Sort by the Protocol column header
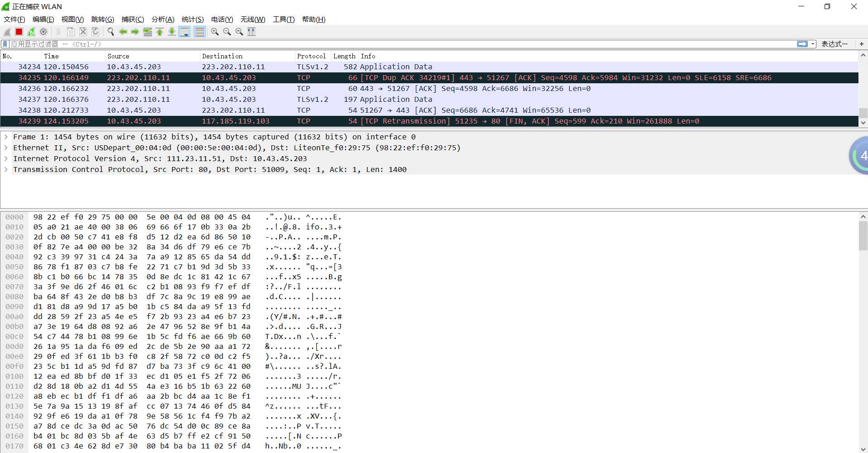Viewport: 868px width, 453px height. point(313,56)
